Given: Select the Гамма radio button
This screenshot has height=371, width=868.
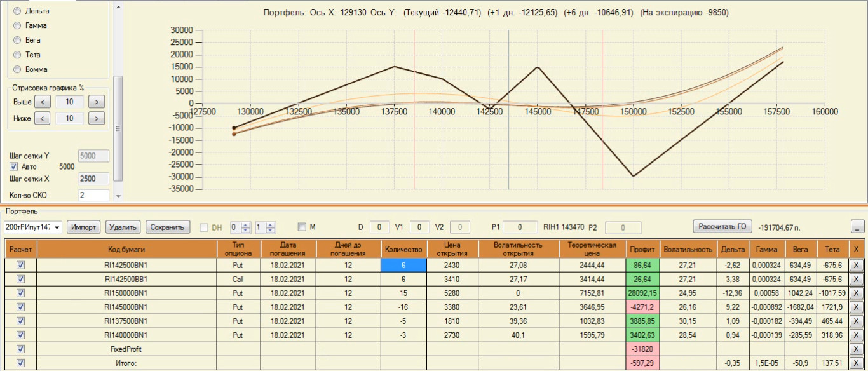Looking at the screenshot, I should point(17,25).
